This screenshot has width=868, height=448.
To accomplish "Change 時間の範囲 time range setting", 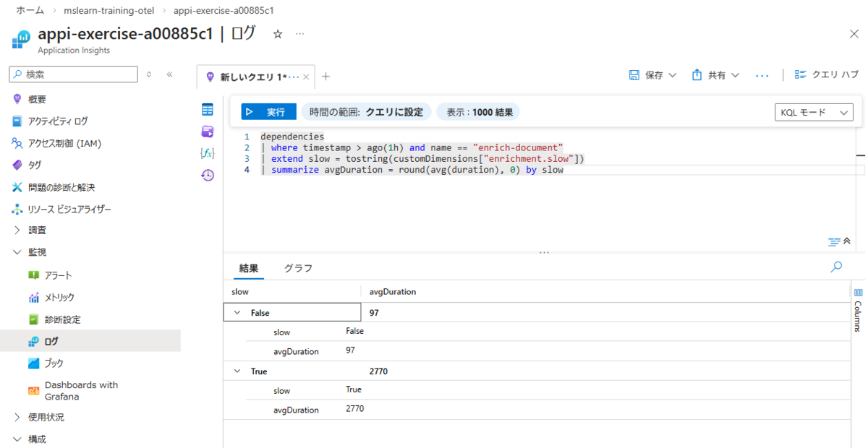I will coord(366,112).
